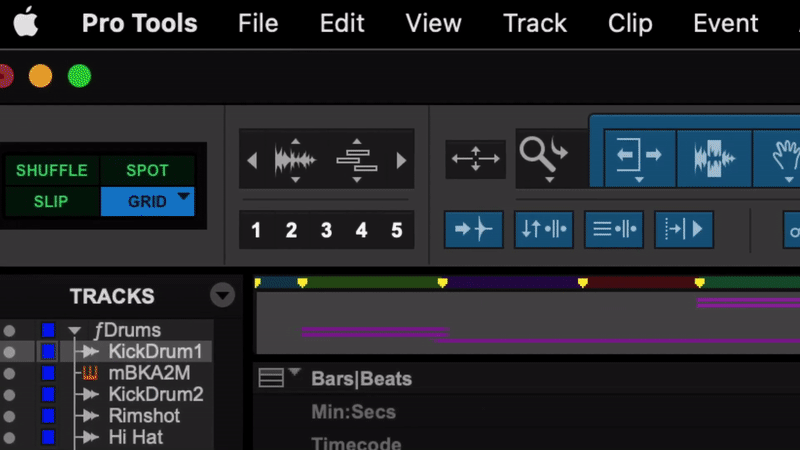This screenshot has height=450, width=800.
Task: Recall zoom preset 4
Action: click(361, 230)
